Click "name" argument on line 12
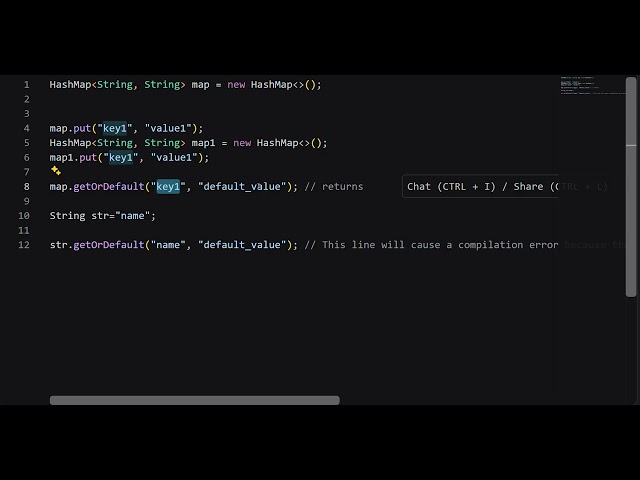Viewport: 640px width, 480px height. [168, 245]
